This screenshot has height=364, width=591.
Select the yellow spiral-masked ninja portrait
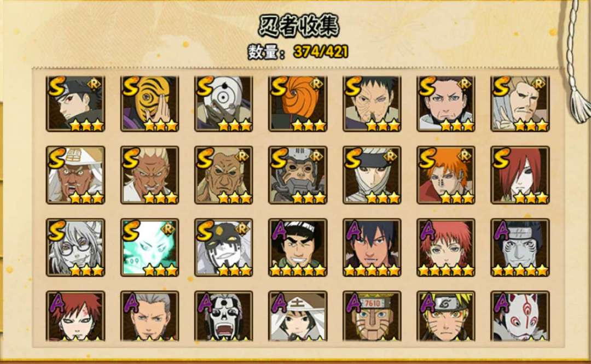click(149, 103)
